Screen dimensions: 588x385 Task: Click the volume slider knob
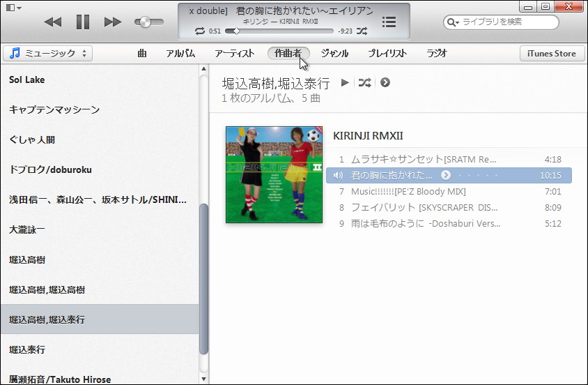146,22
